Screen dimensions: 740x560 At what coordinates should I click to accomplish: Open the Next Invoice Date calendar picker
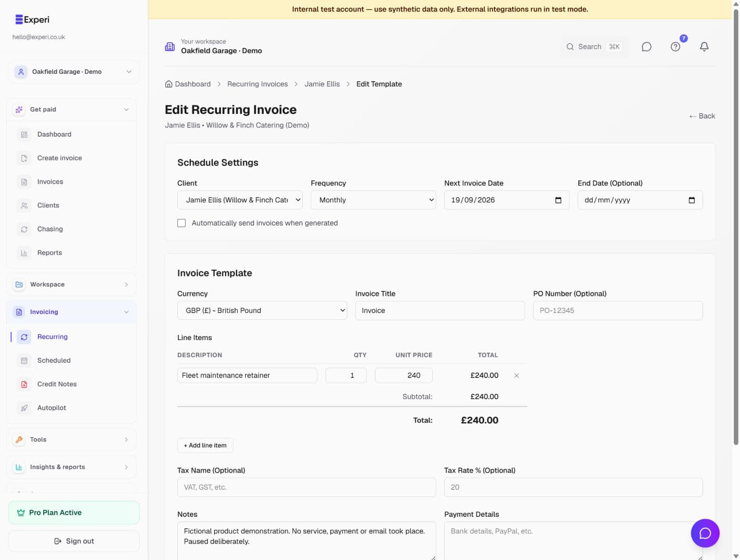pos(558,200)
